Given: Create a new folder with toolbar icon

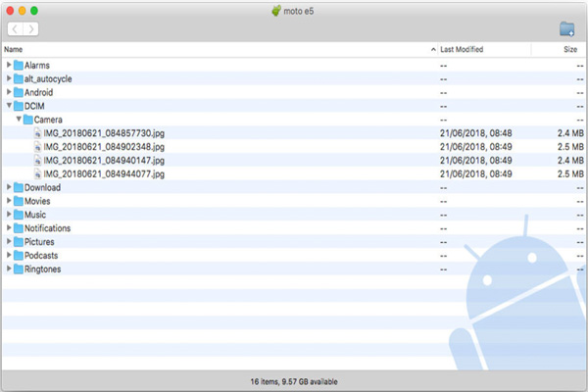Looking at the screenshot, I should pyautogui.click(x=566, y=28).
